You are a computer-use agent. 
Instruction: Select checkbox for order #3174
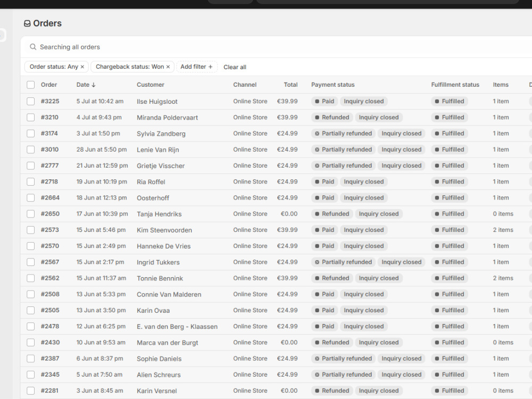30,134
